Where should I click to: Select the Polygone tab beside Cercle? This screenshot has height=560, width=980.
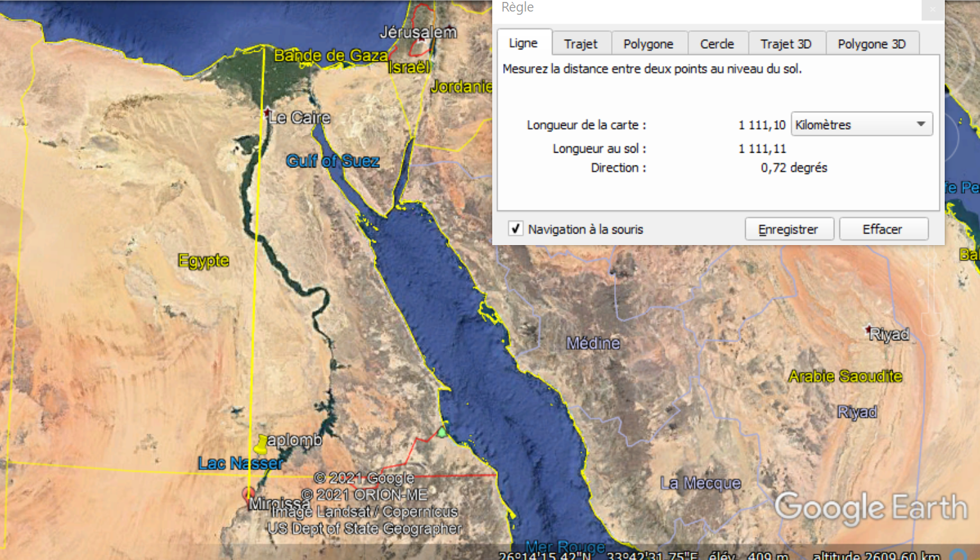[648, 44]
